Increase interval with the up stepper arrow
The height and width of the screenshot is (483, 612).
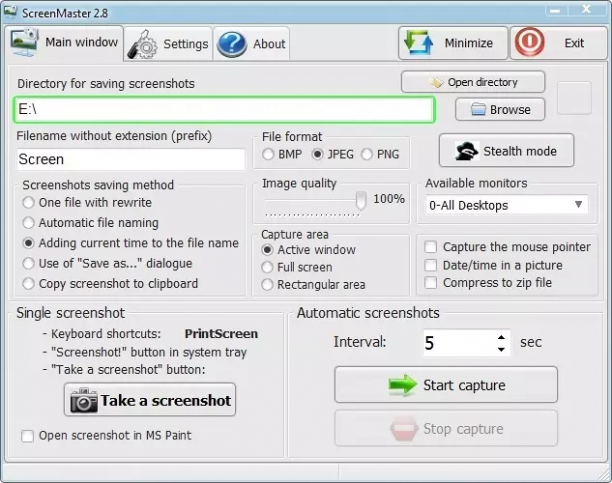(501, 337)
